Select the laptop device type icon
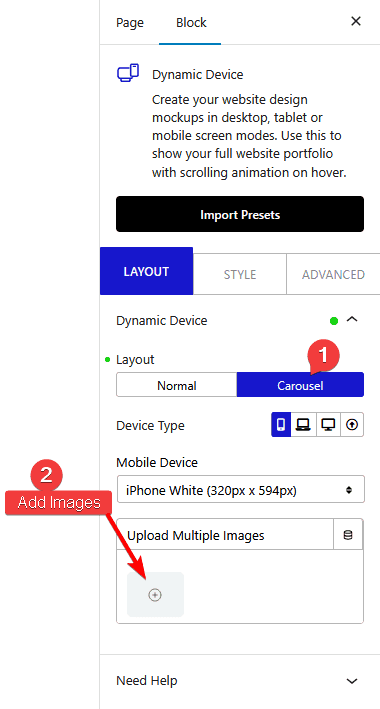The image size is (380, 709). (303, 425)
